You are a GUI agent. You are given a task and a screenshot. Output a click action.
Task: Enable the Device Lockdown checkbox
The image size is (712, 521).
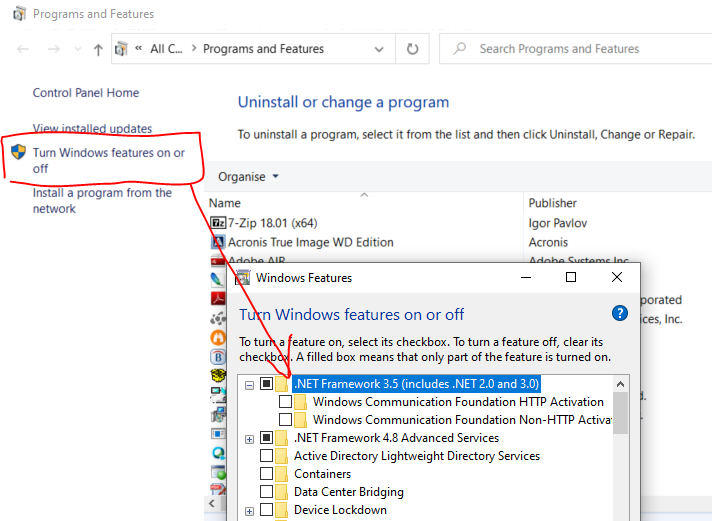pos(267,510)
